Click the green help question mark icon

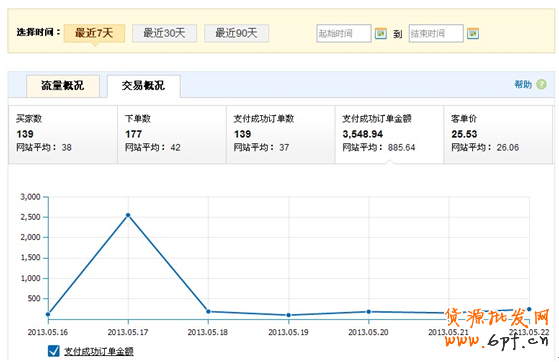(541, 84)
